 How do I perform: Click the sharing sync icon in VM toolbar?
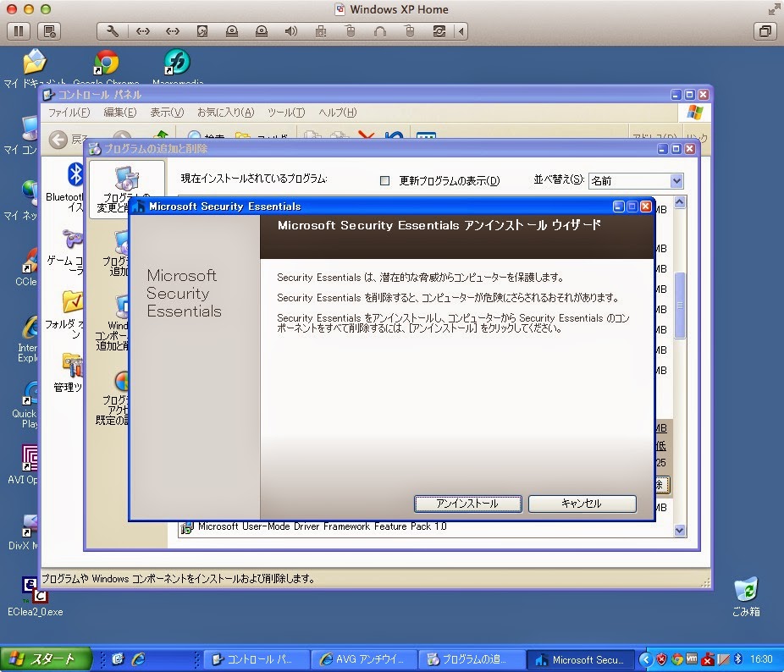point(439,31)
